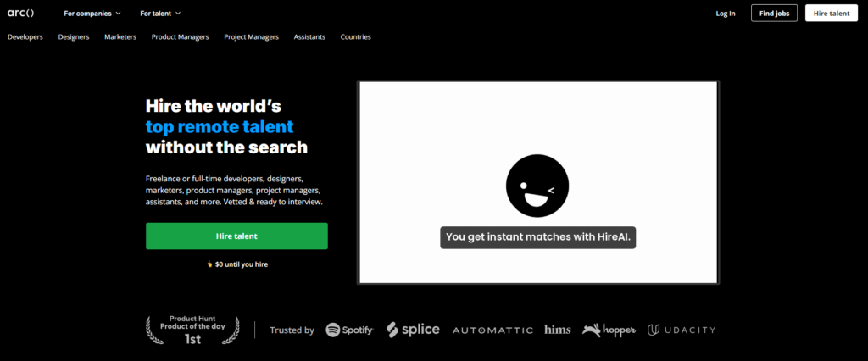868x361 pixels.
Task: Open the Log In link
Action: [726, 14]
